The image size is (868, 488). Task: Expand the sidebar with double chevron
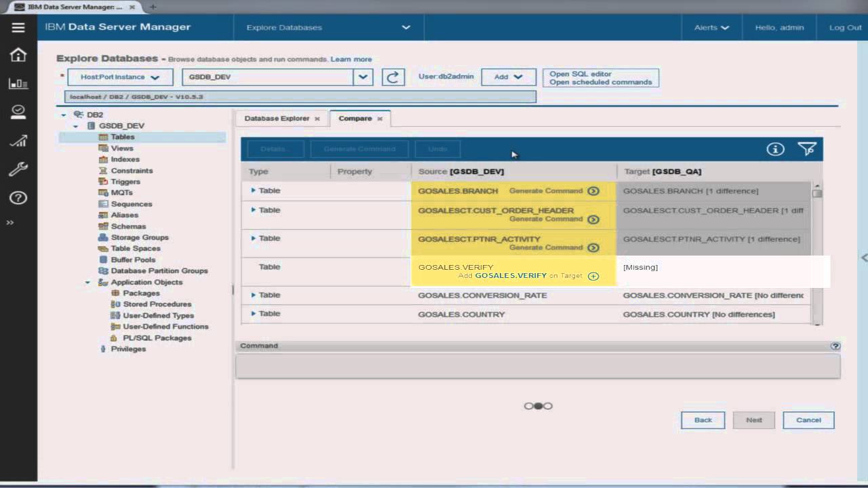tap(10, 222)
